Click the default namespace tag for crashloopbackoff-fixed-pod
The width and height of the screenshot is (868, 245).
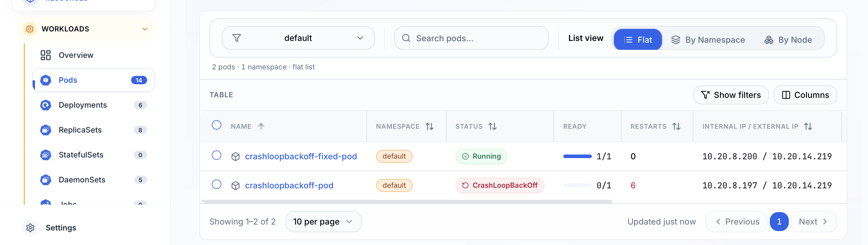coord(394,156)
